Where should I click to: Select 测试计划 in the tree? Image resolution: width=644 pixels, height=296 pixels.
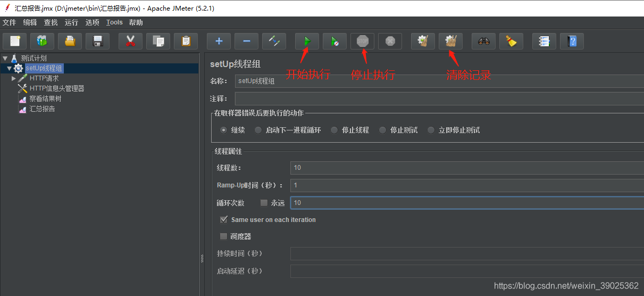(34, 58)
